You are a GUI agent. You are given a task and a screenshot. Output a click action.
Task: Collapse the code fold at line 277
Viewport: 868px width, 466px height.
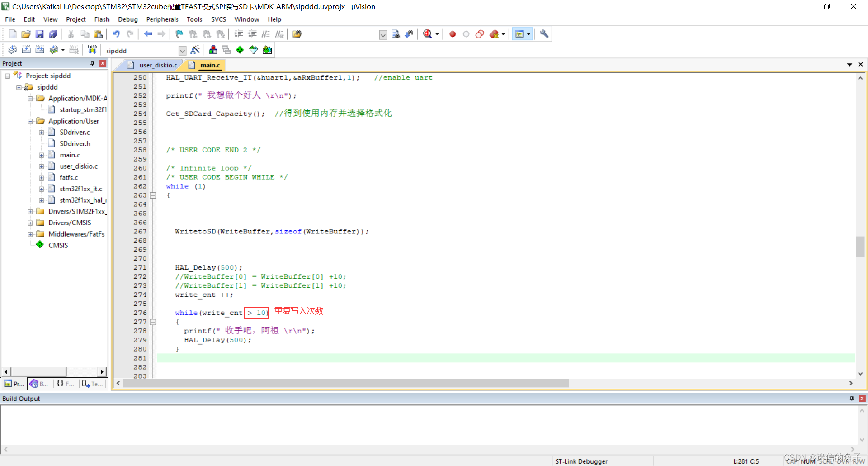pos(153,322)
